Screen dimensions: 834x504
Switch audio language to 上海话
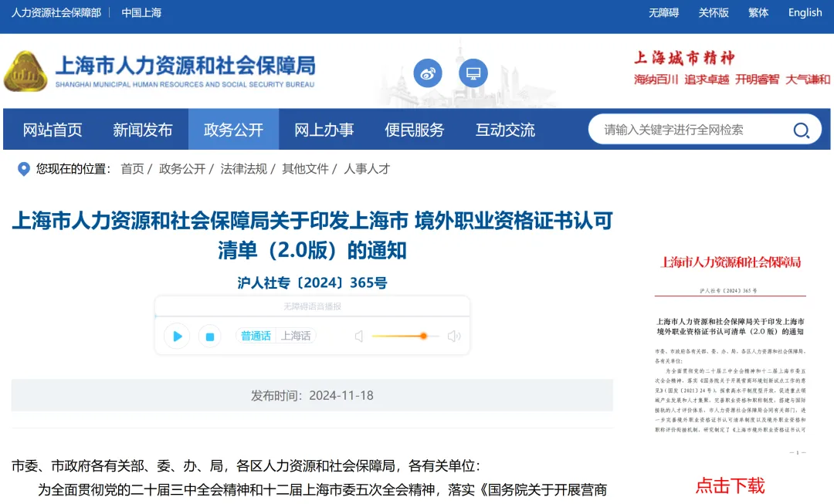(x=296, y=336)
